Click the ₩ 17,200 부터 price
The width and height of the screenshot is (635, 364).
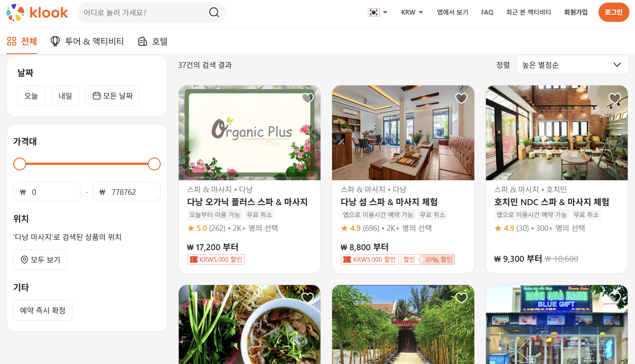click(x=213, y=247)
